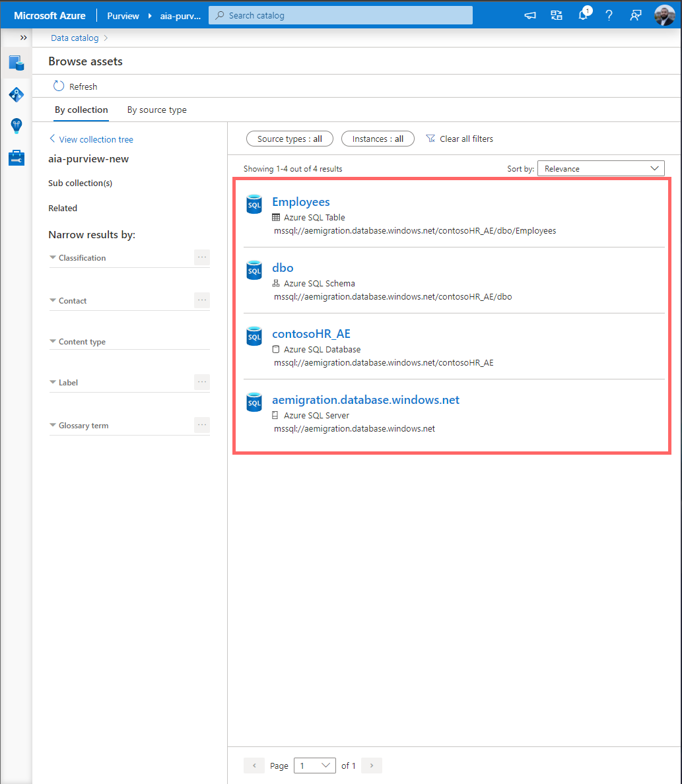The width and height of the screenshot is (682, 784).
Task: Open the Sort by Relevance dropdown
Action: point(601,168)
